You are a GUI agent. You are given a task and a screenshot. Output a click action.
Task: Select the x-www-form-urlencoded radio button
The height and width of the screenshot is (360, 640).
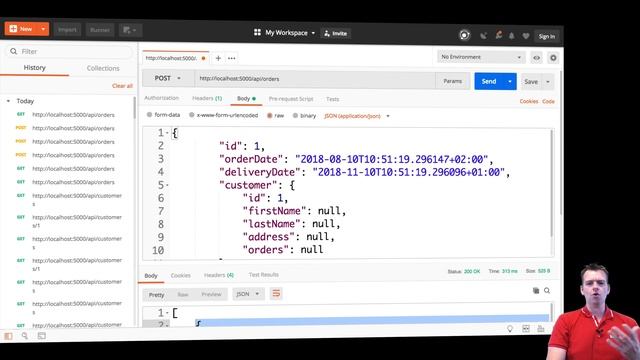pyautogui.click(x=191, y=115)
